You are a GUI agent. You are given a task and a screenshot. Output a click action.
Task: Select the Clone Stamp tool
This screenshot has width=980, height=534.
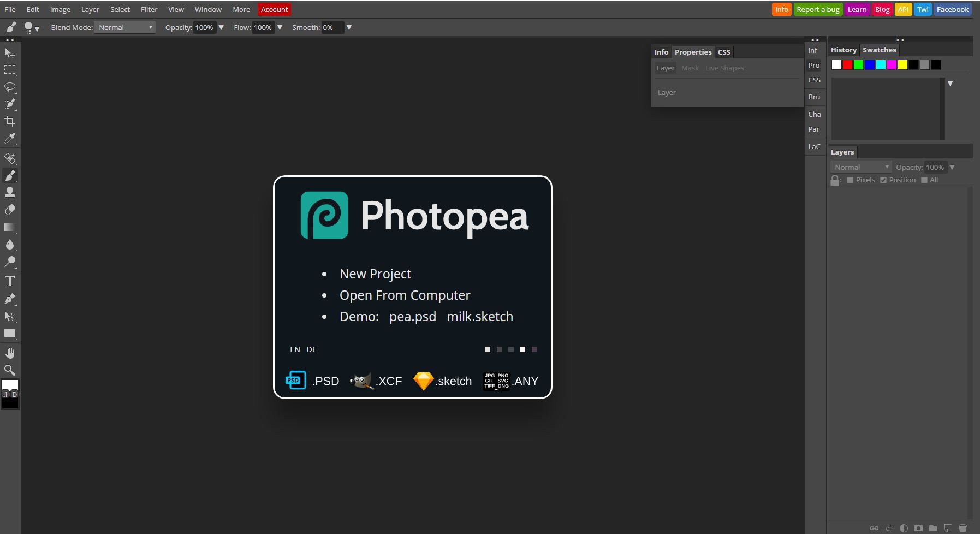[10, 193]
